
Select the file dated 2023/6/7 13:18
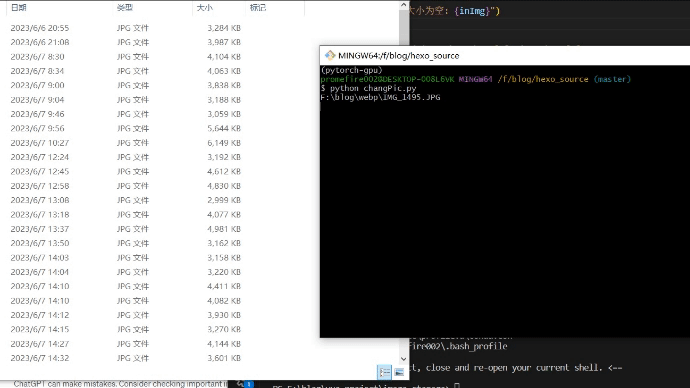tap(40, 215)
